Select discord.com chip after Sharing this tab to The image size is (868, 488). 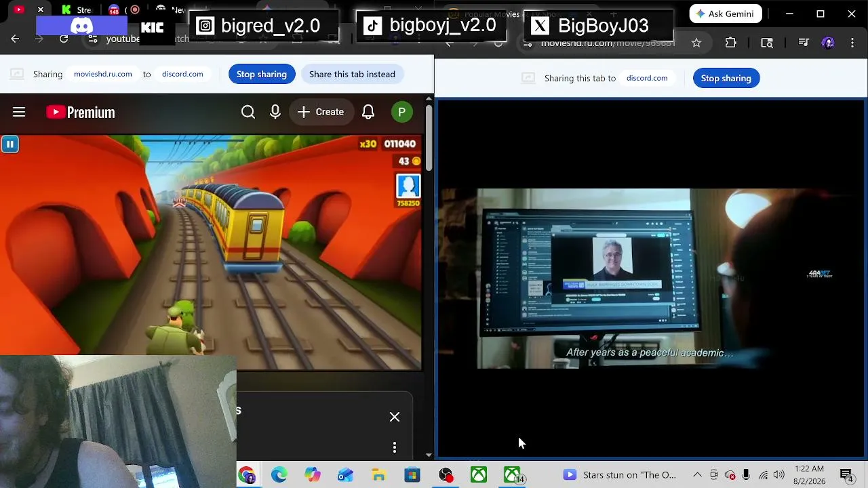(647, 78)
